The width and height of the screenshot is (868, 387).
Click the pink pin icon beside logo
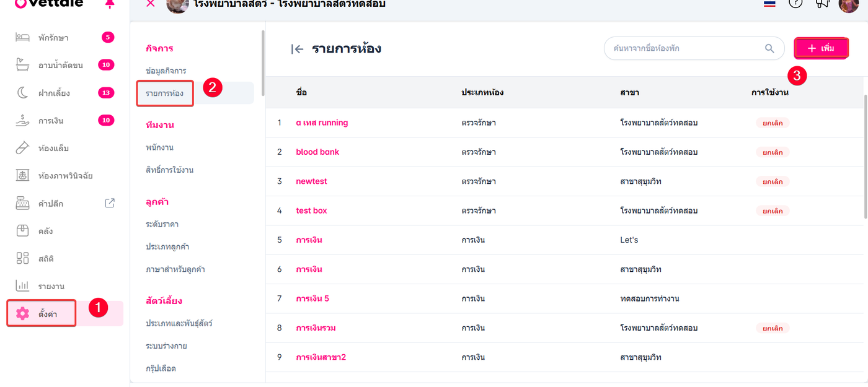click(110, 4)
